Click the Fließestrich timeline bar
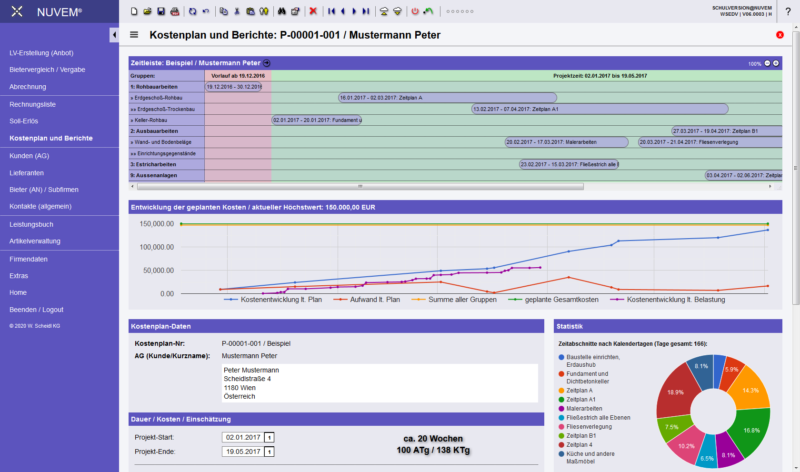The height and width of the screenshot is (472, 800). (x=568, y=164)
